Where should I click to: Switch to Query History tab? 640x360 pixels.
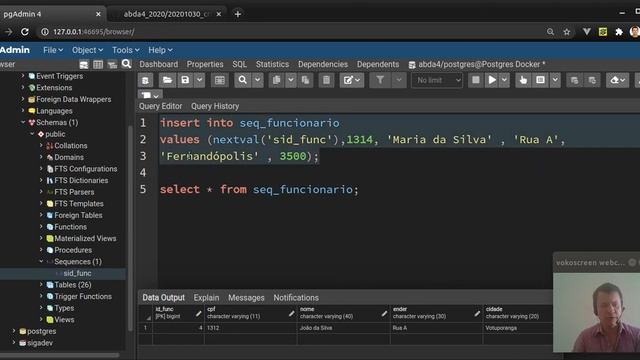pyautogui.click(x=215, y=106)
